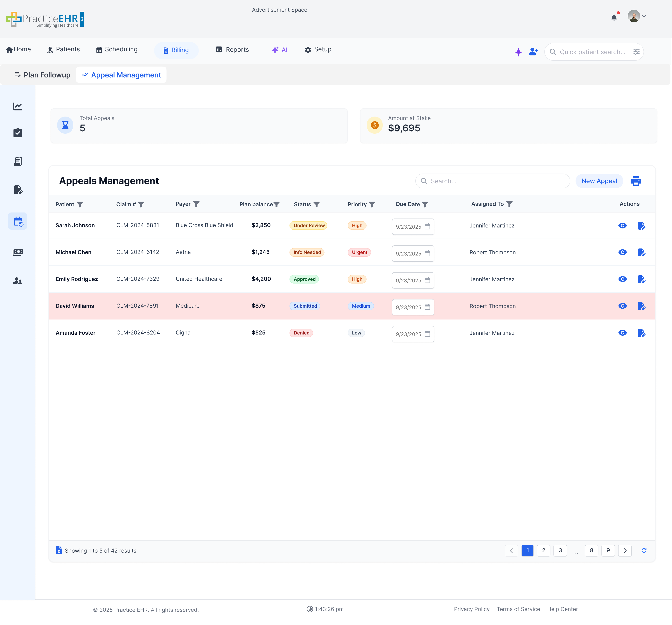The width and height of the screenshot is (672, 625).
Task: Click the purple AI sparkle icon
Action: (x=518, y=52)
